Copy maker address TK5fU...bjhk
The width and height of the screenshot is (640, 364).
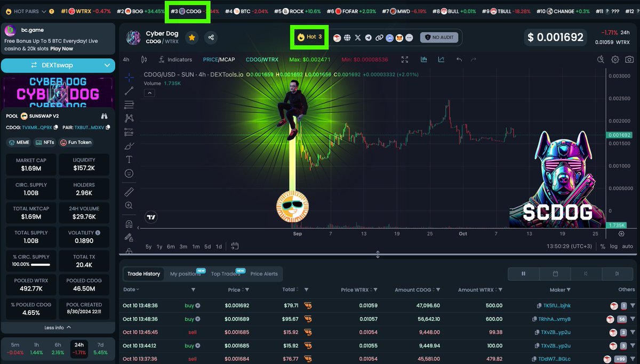pyautogui.click(x=539, y=305)
